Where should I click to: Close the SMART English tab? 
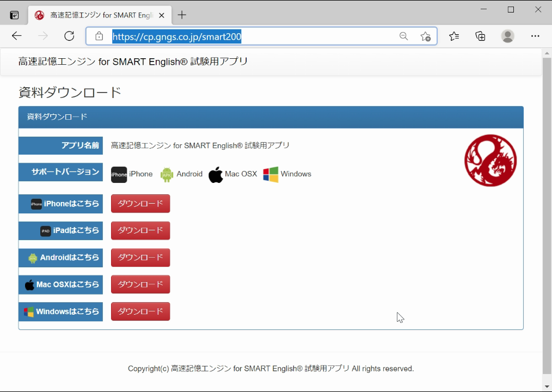tap(162, 15)
